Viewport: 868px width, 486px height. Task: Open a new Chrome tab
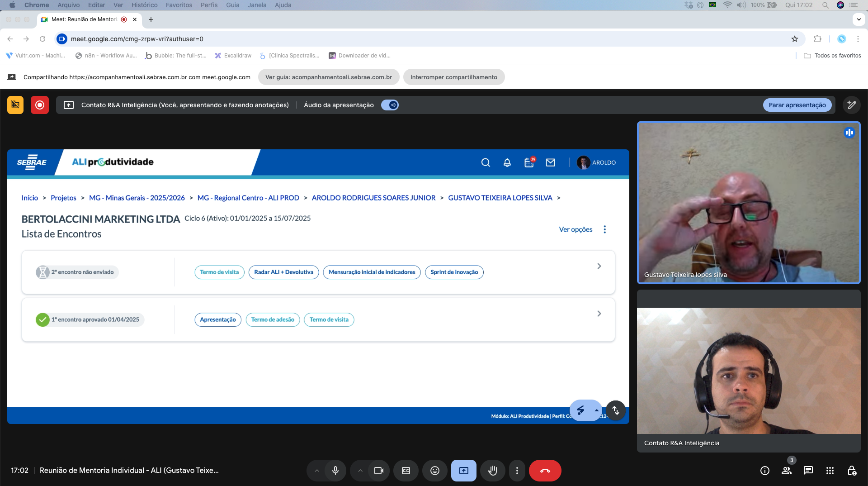pos(151,19)
